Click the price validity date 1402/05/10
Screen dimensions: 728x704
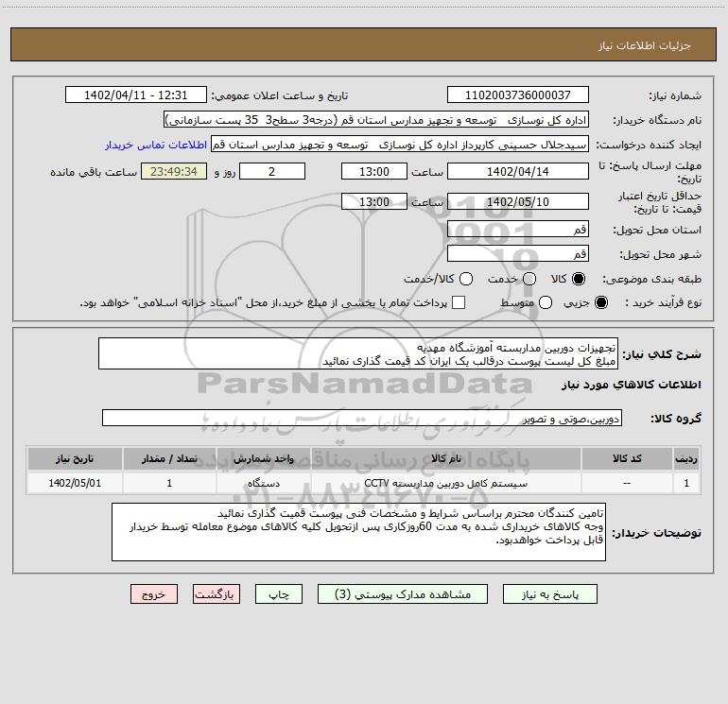click(x=518, y=201)
